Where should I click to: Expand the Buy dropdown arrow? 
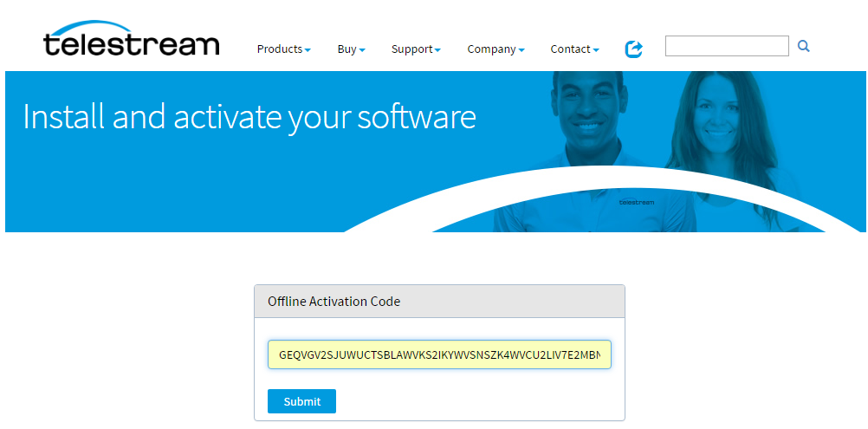pyautogui.click(x=362, y=50)
